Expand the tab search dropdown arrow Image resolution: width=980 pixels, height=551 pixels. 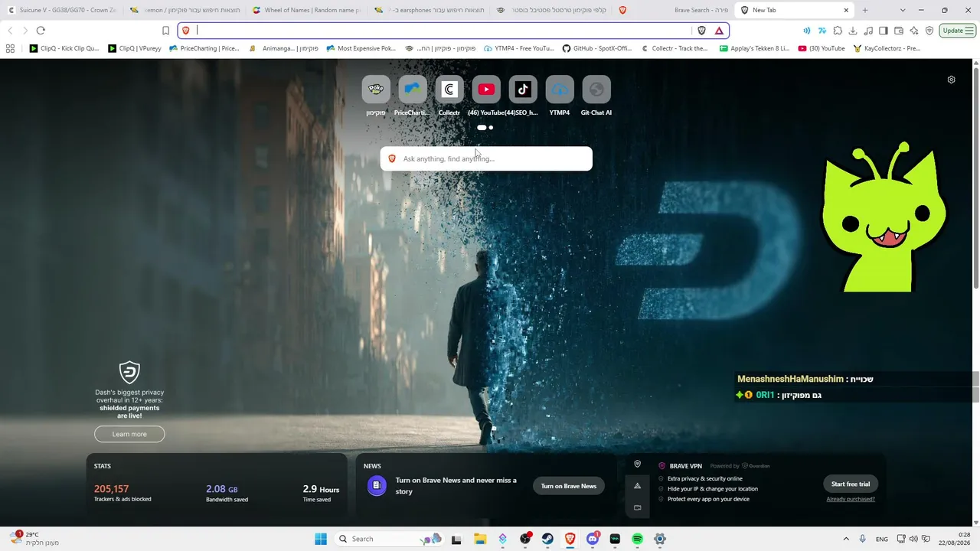903,10
